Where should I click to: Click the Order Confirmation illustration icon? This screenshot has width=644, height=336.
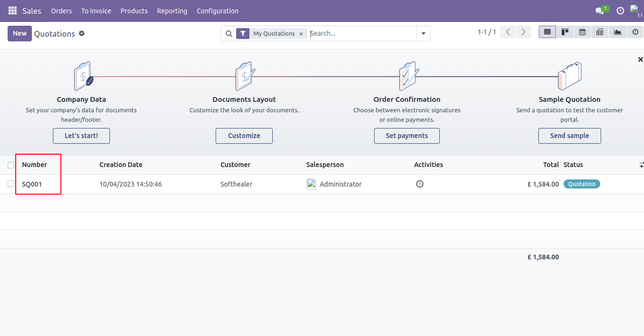[408, 76]
